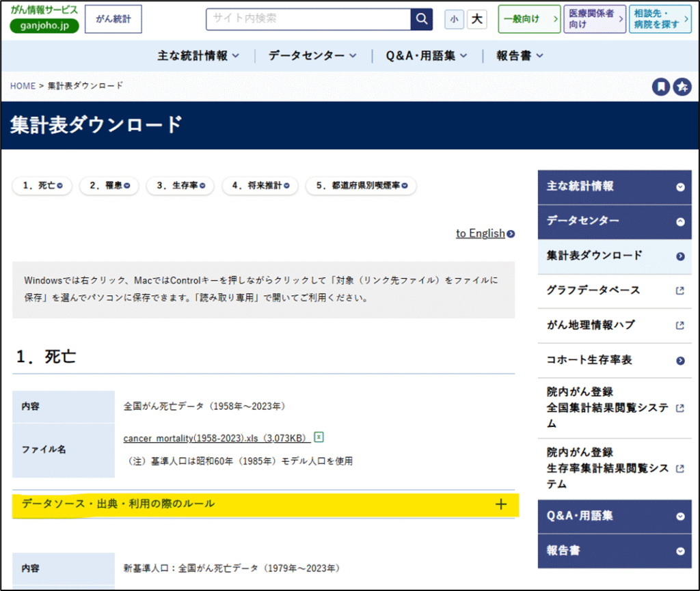Expand Q&A・用語集 in the right sidebar
Image resolution: width=700 pixels, height=591 pixels.
(614, 517)
